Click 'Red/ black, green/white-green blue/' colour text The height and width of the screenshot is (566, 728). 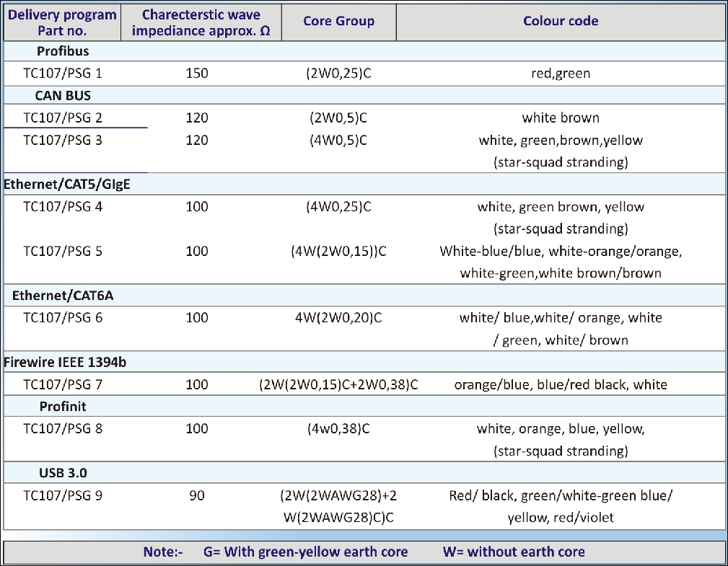pos(561,495)
